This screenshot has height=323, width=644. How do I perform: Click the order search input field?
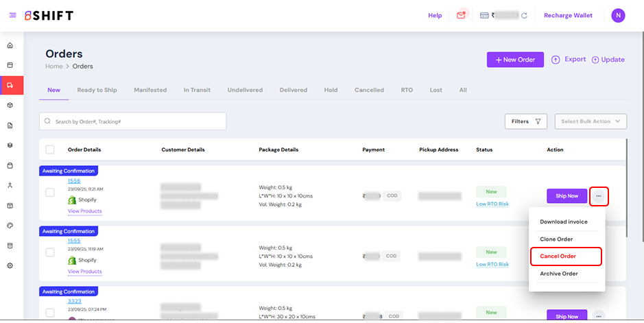pyautogui.click(x=133, y=121)
